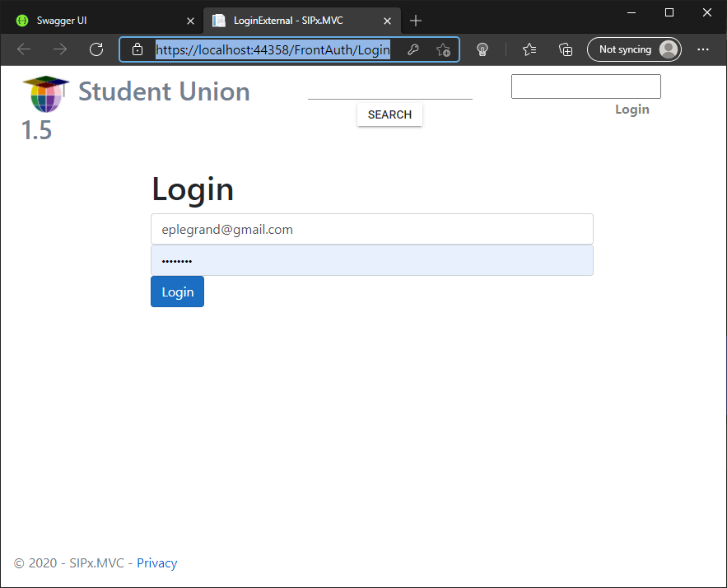Click the 1.5 version text
Screen dimensions: 727x588
click(x=36, y=130)
